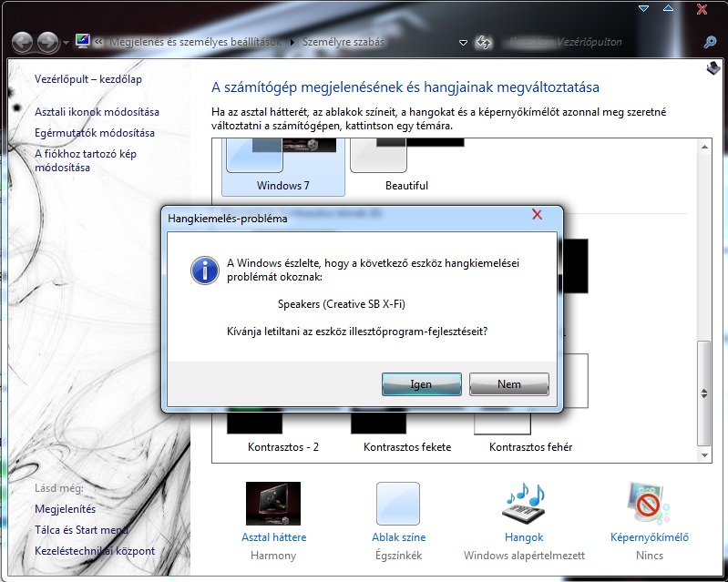
Task: Click the up triangle in title bar
Action: coord(668,8)
